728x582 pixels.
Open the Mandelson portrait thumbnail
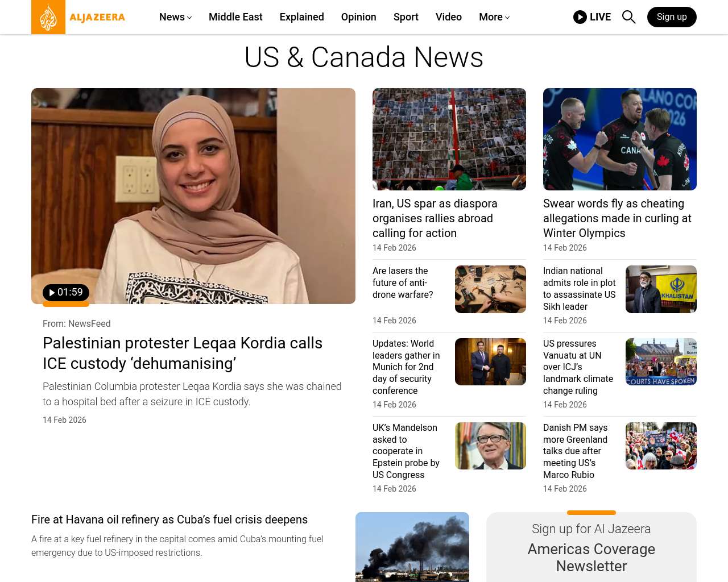click(490, 446)
